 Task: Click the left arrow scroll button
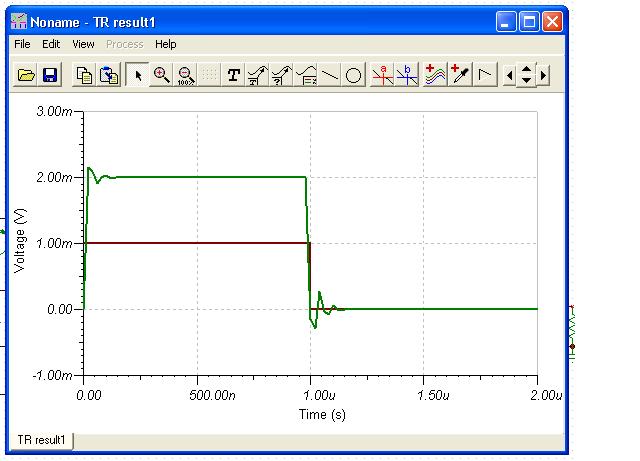point(509,76)
